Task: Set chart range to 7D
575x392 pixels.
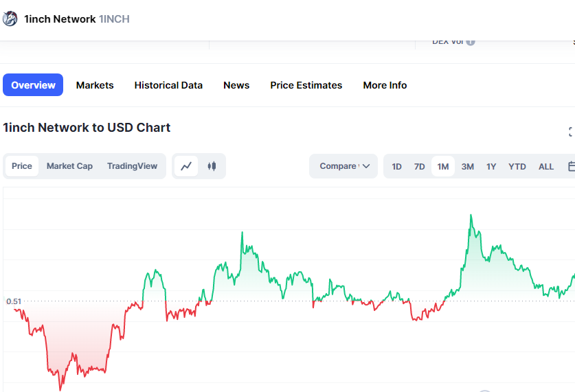Action: click(420, 167)
